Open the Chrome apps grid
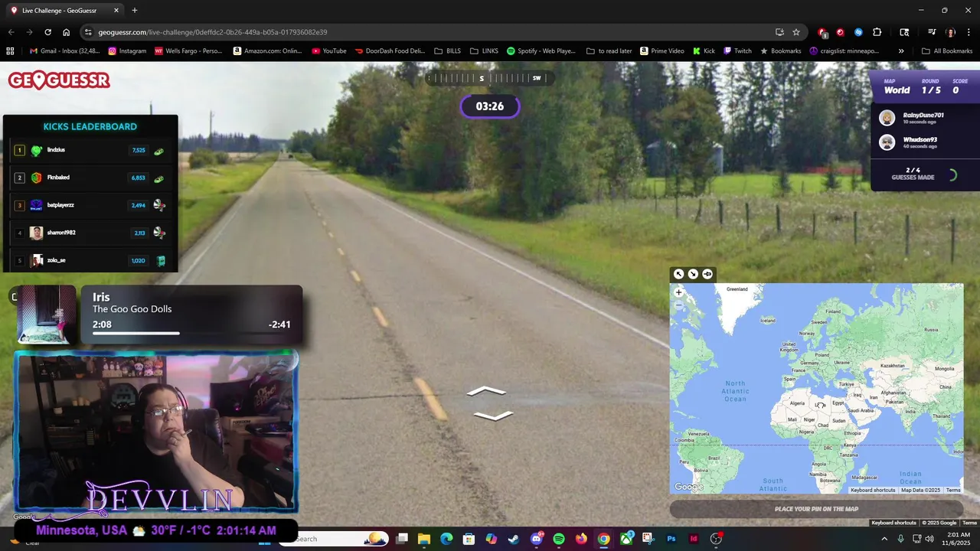The width and height of the screenshot is (980, 551). tap(10, 51)
